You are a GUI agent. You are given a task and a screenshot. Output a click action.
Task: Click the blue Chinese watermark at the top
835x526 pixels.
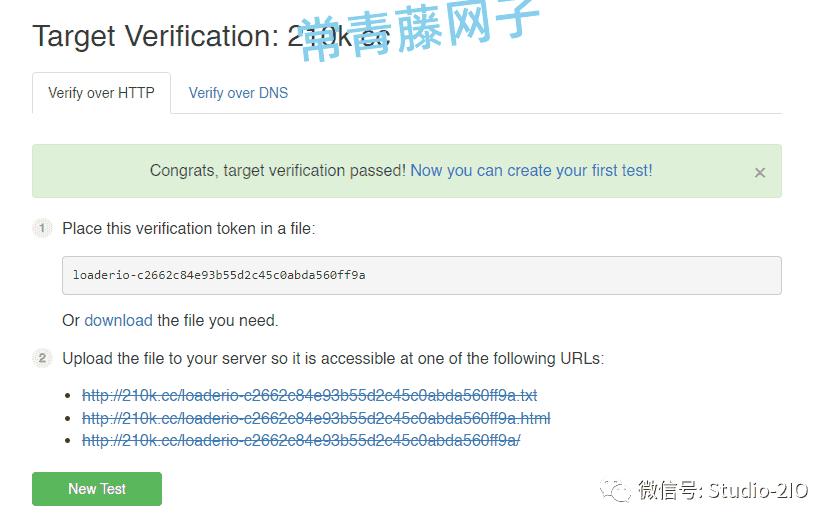(x=420, y=29)
